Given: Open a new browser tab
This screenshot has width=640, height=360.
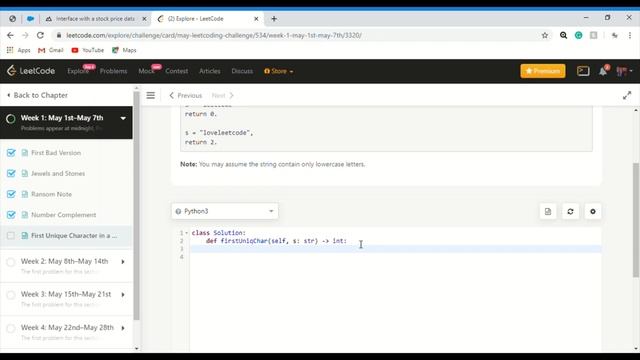Looking at the screenshot, I should coord(274,19).
